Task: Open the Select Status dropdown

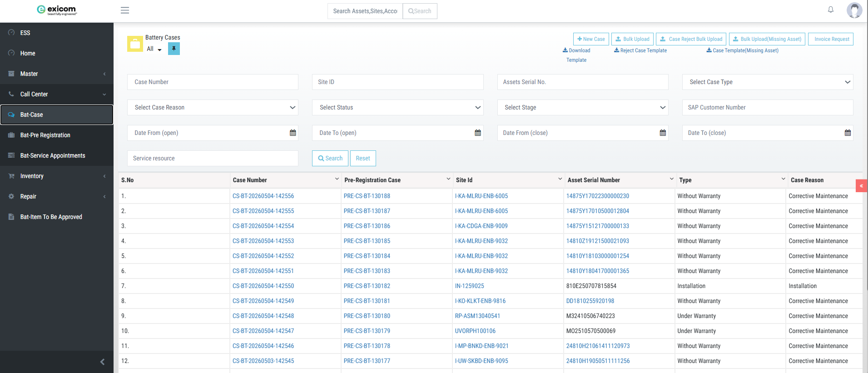Action: pos(398,107)
